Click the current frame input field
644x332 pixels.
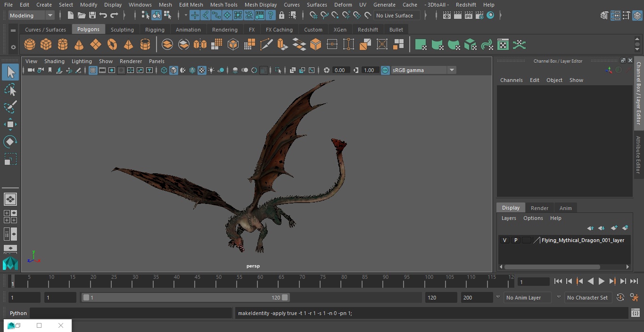[x=533, y=282]
